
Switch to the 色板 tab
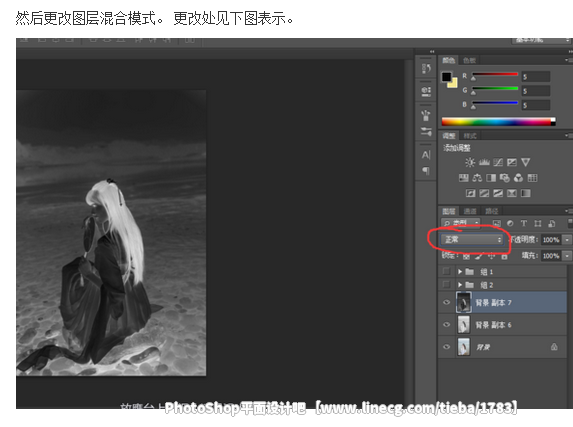coord(470,60)
